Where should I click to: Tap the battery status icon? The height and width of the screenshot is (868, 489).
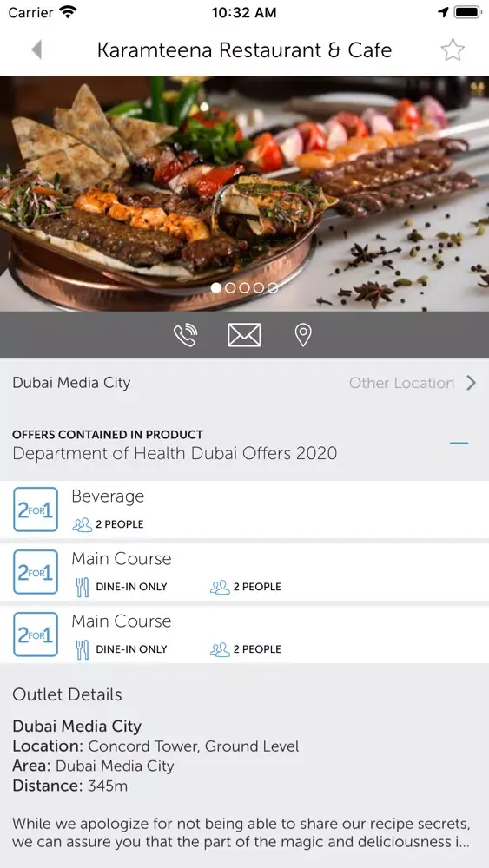coord(467,12)
